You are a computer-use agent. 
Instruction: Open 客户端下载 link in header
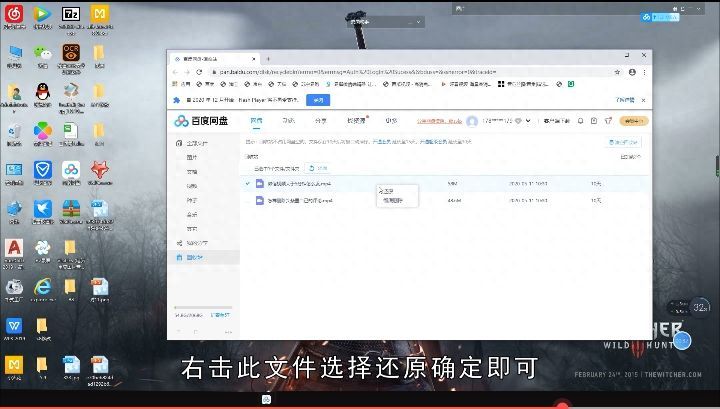tap(557, 121)
